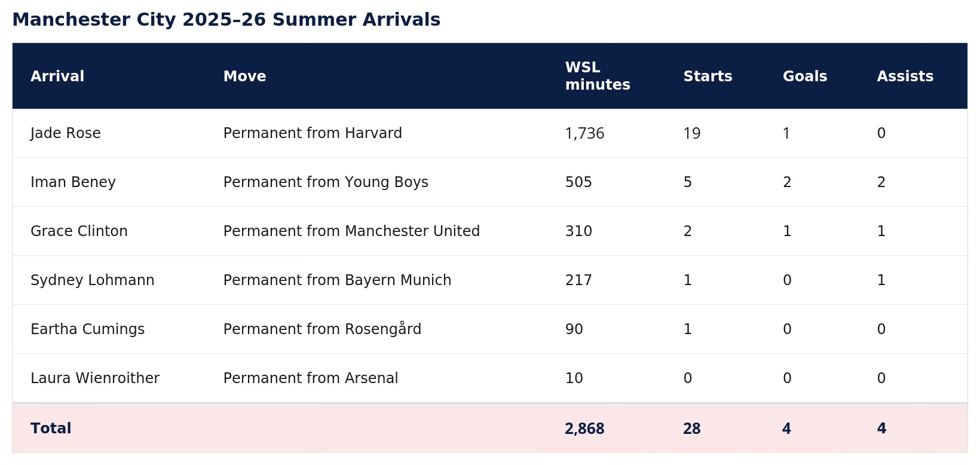Click the Starts column header
980x465 pixels.
pos(708,77)
